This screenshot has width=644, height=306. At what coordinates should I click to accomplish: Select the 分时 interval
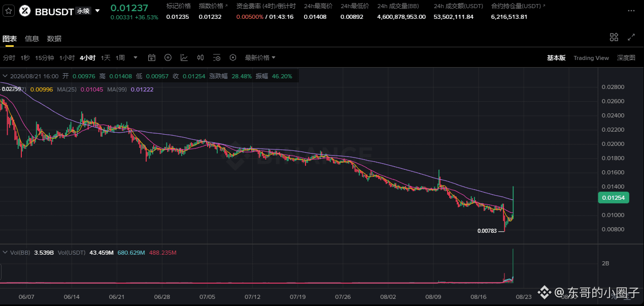click(9, 58)
